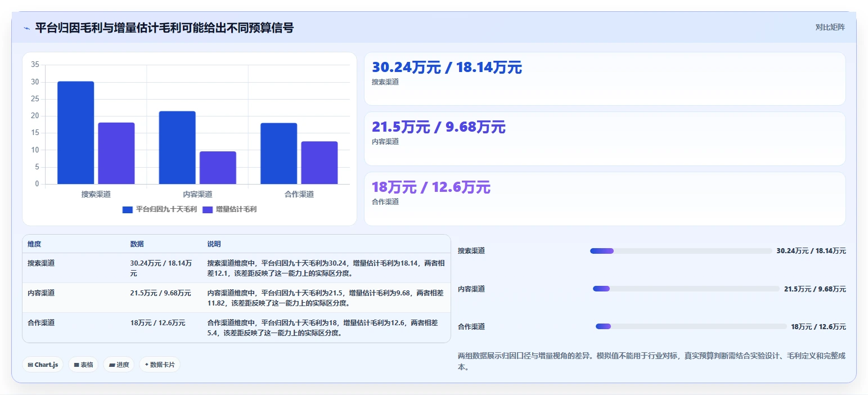Click the 内容渠道 x-axis label under the chart
The width and height of the screenshot is (868, 395).
(x=197, y=194)
